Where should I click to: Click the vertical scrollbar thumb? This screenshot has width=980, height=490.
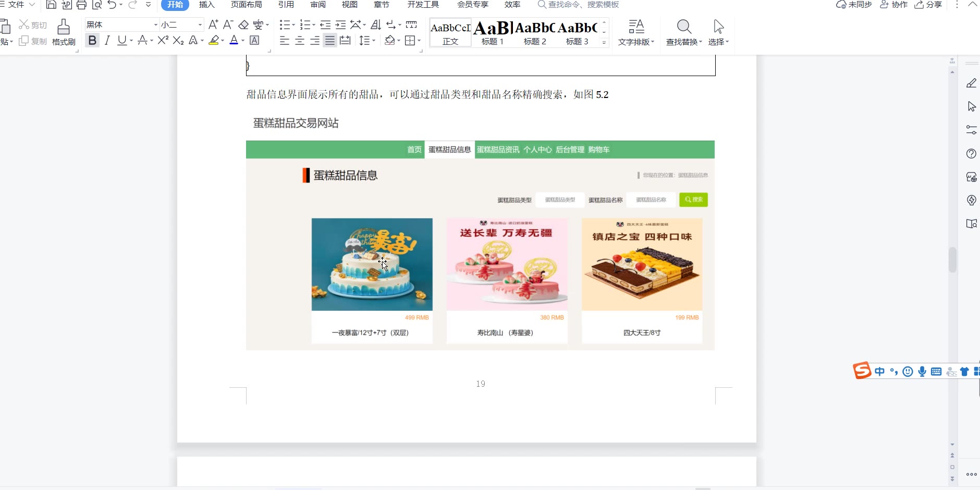point(952,260)
